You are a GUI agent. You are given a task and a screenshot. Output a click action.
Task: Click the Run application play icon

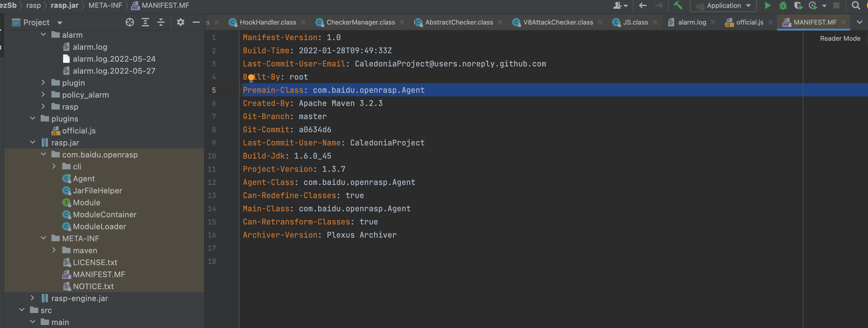(x=767, y=5)
